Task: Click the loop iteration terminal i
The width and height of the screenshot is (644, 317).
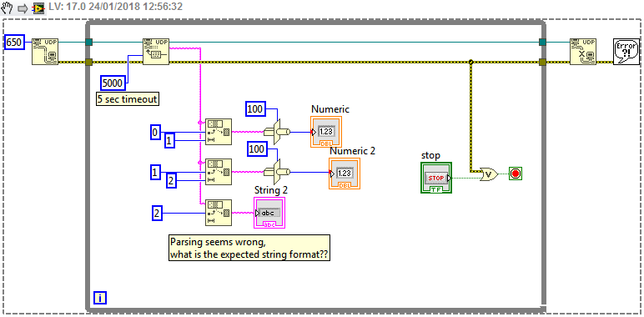Action: point(100,298)
